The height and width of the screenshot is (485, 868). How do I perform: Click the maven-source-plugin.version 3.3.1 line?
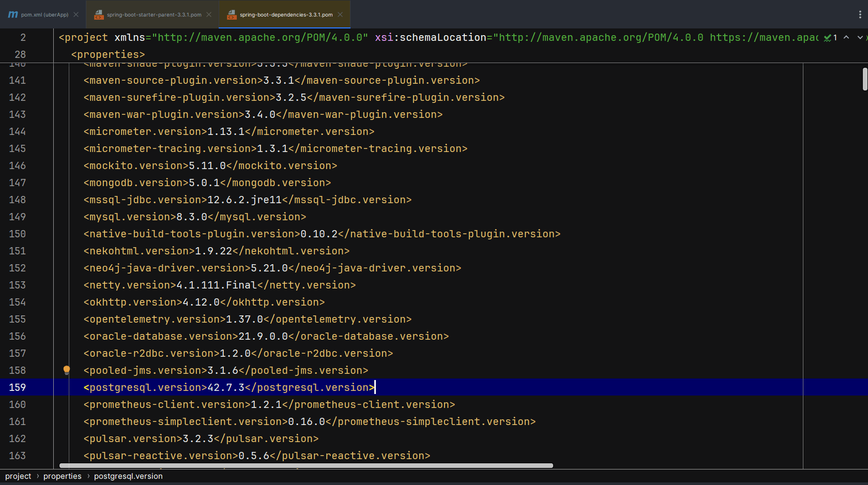pyautogui.click(x=282, y=80)
